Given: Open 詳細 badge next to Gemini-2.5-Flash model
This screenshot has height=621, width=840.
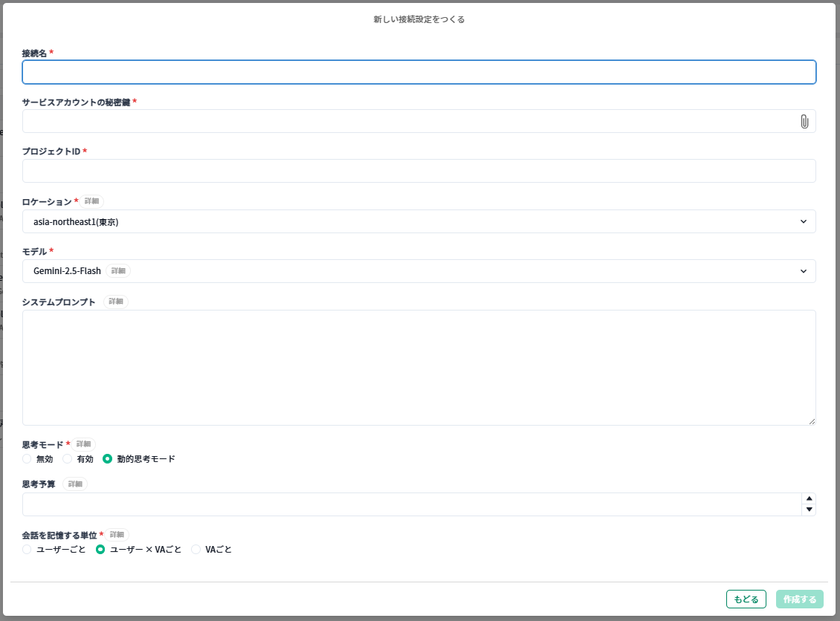Looking at the screenshot, I should [x=118, y=271].
